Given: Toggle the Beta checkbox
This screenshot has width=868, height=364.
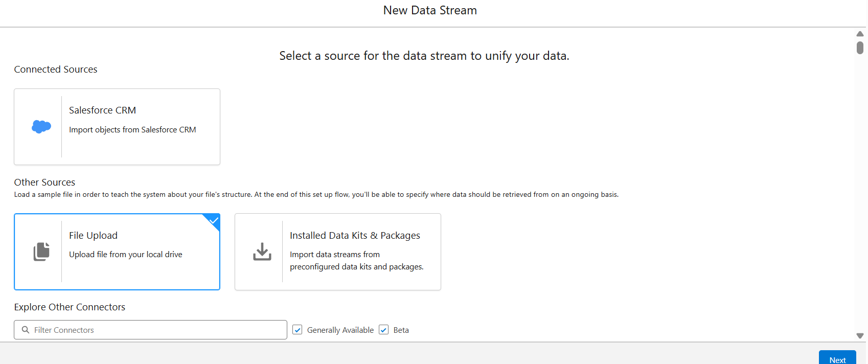Looking at the screenshot, I should tap(384, 330).
